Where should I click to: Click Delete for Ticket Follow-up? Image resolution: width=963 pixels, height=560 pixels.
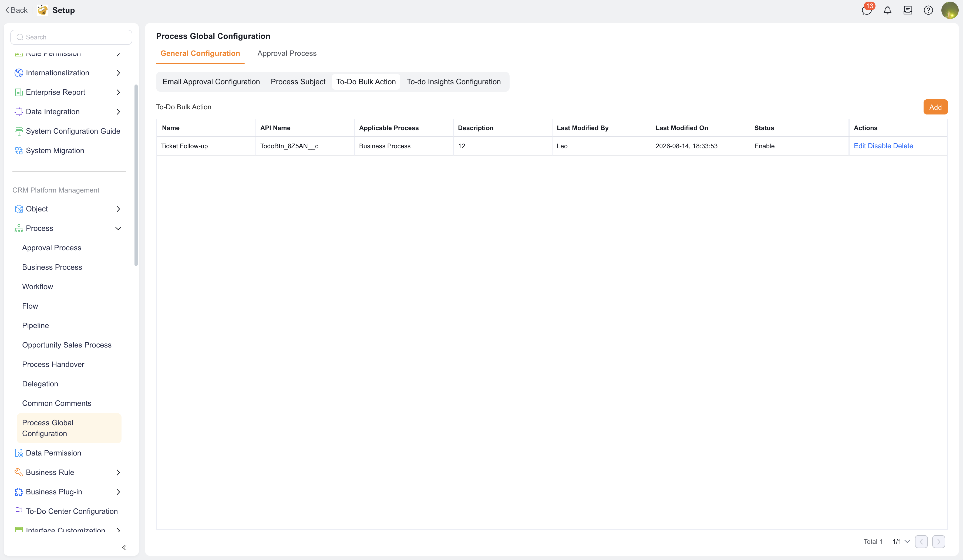903,146
